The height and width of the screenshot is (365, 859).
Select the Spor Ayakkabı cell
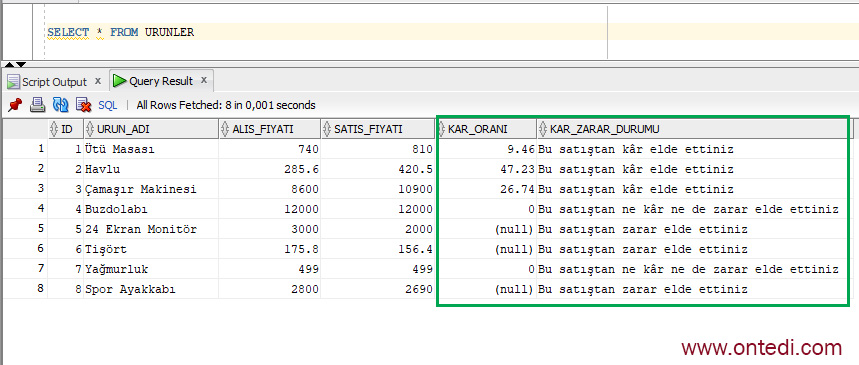coord(151,289)
